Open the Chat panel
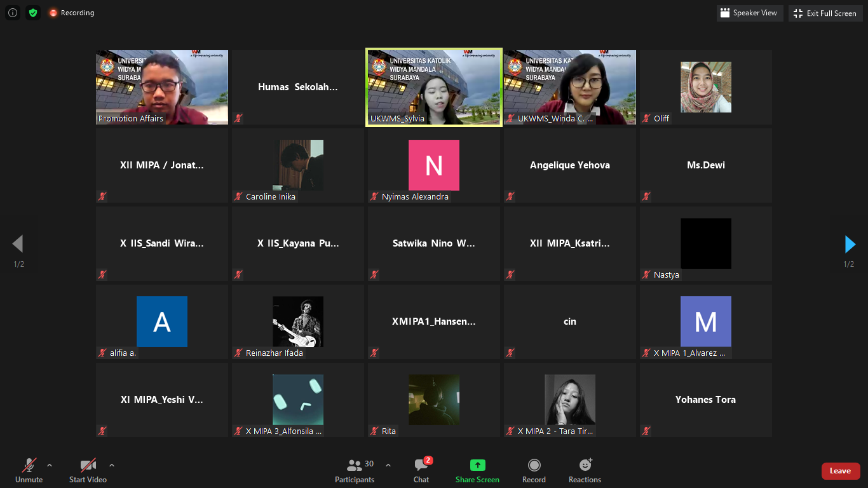This screenshot has width=868, height=488. [x=421, y=471]
